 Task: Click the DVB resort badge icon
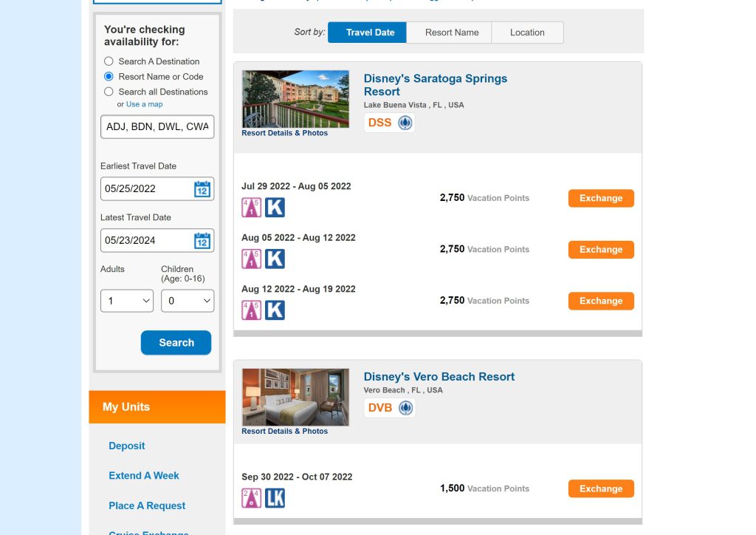point(405,408)
